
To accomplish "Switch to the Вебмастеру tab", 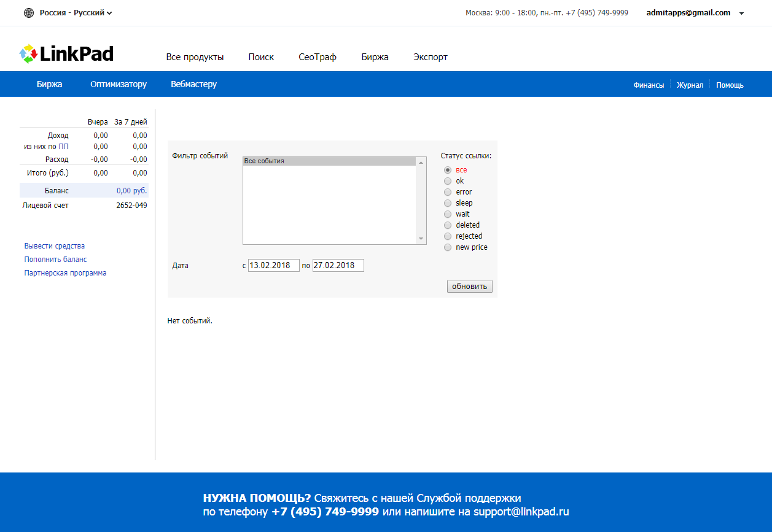I will coord(193,85).
